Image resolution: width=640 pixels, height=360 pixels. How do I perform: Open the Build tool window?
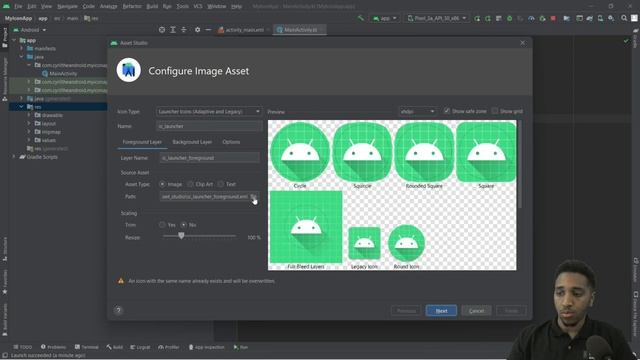tap(115, 347)
